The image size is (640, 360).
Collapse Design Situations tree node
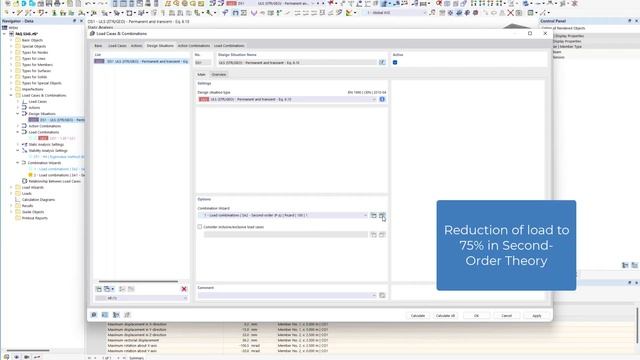point(18,113)
